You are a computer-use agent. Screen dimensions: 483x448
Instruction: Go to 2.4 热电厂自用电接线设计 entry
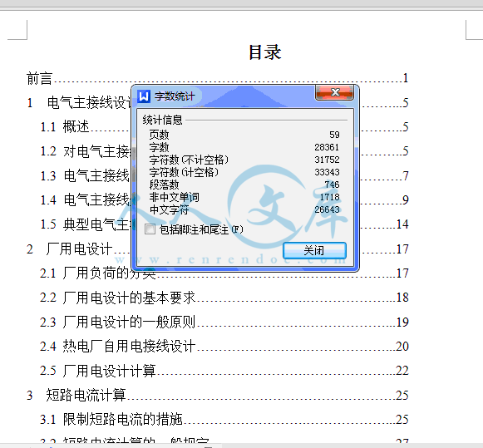coord(224,346)
